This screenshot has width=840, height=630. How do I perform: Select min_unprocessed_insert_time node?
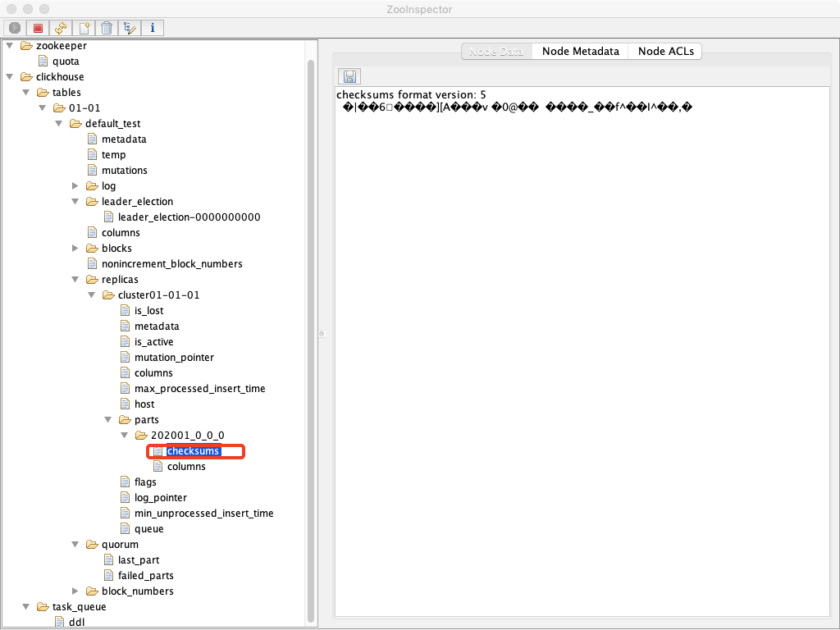[x=203, y=514]
